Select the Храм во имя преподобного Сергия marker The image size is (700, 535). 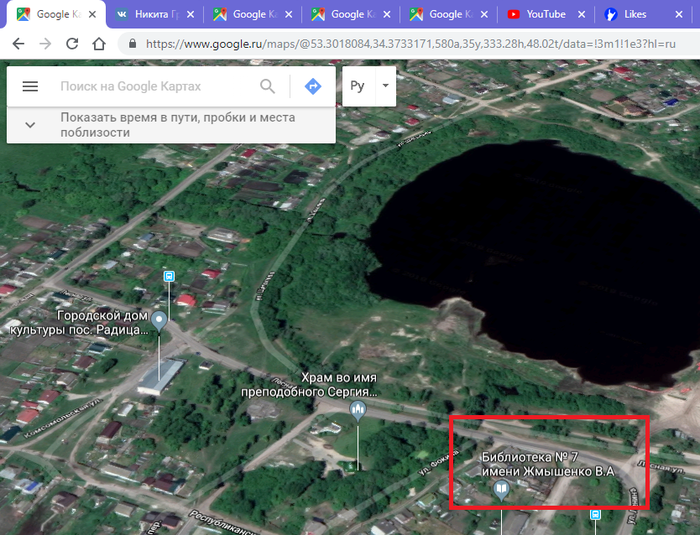tap(357, 410)
